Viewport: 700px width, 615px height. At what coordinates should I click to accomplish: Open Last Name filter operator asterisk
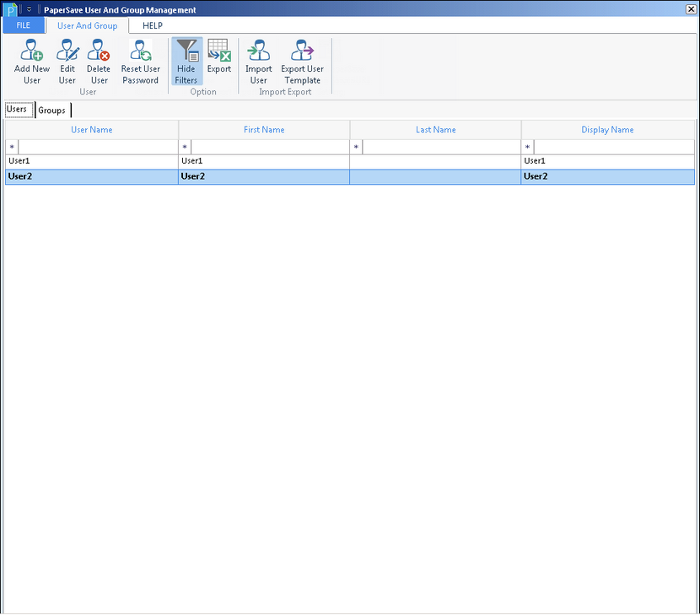point(356,147)
